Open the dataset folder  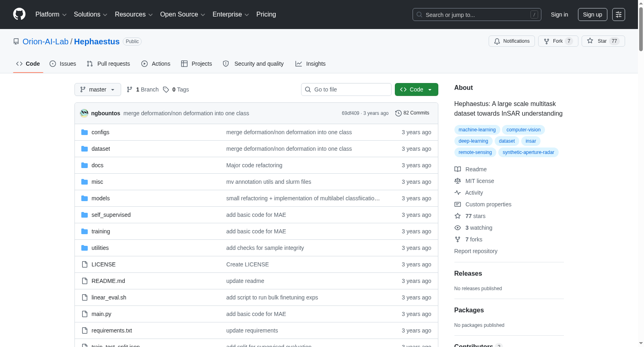point(101,149)
